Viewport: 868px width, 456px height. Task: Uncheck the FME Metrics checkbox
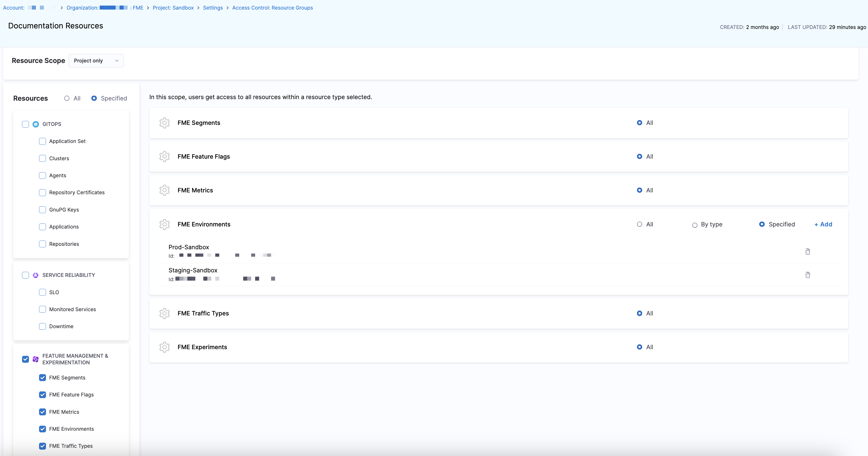[43, 412]
